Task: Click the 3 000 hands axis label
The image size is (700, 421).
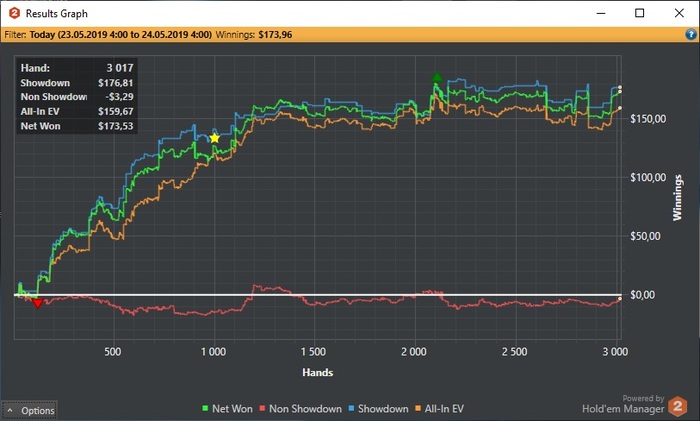Action: tap(615, 352)
